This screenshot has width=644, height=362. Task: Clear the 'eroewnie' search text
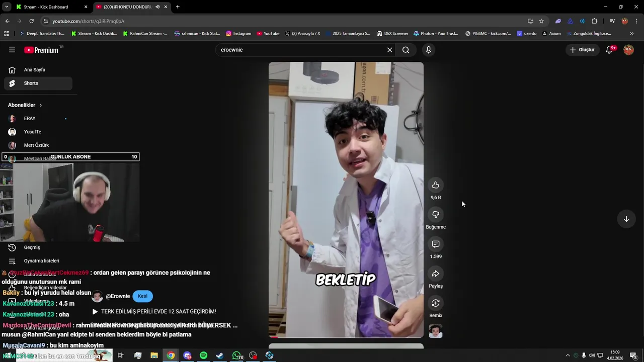[389, 50]
